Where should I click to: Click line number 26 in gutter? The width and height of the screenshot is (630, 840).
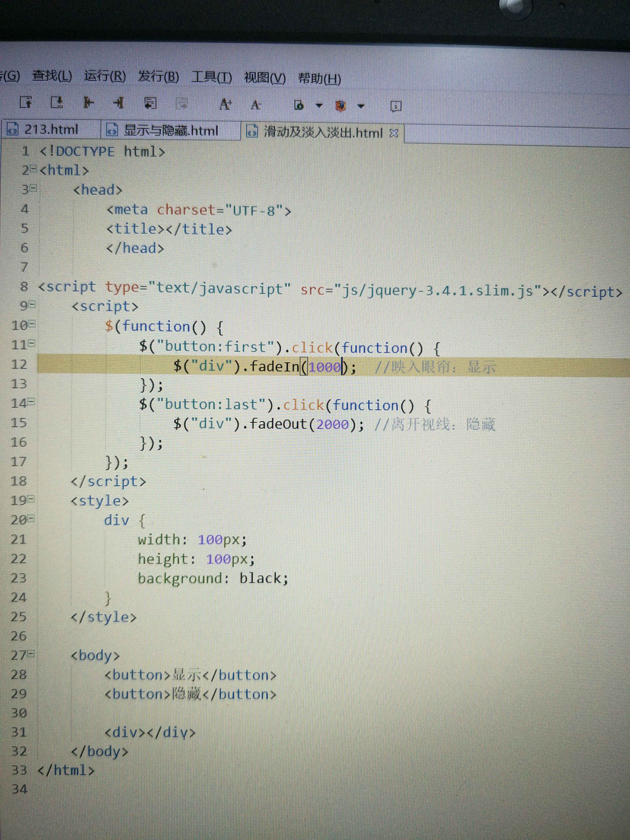click(19, 636)
